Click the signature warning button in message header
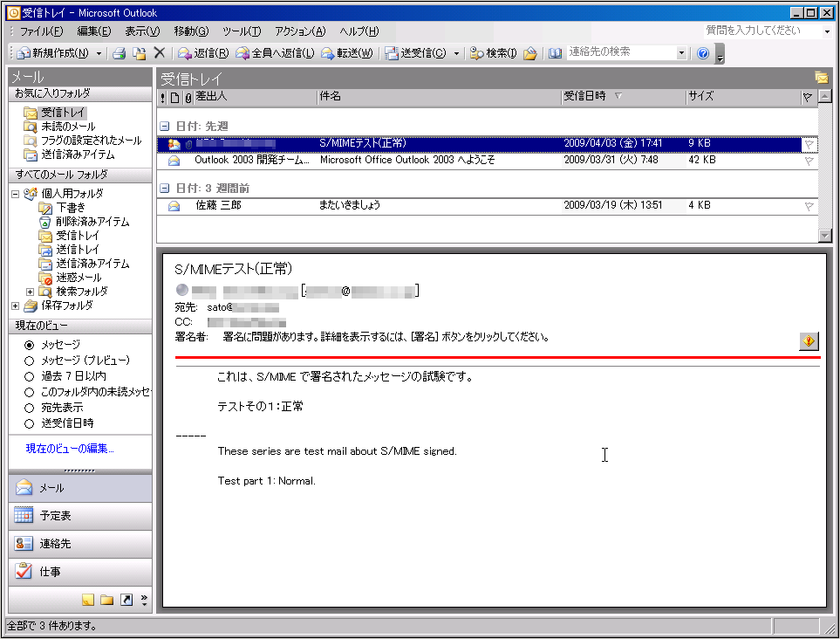 coord(809,341)
